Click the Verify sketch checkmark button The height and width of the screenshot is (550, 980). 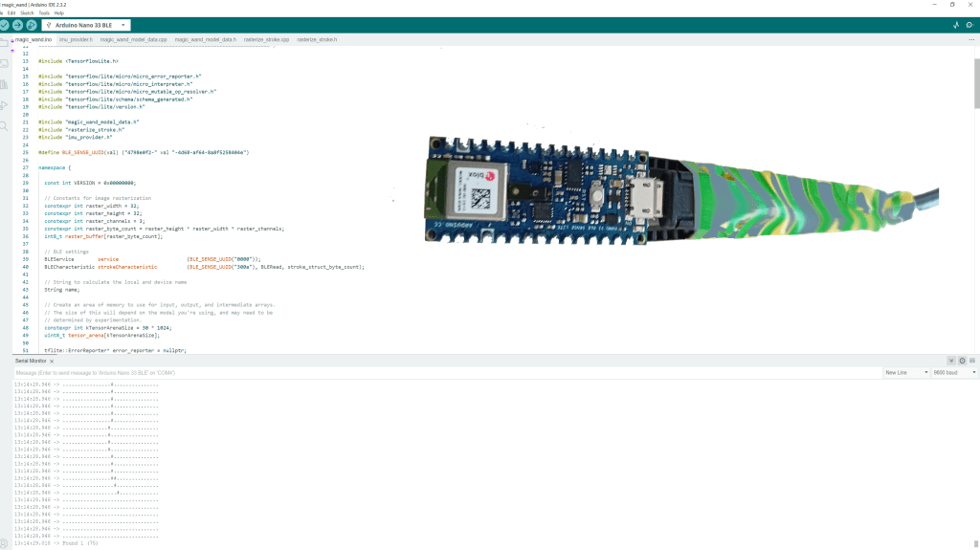click(x=3, y=25)
